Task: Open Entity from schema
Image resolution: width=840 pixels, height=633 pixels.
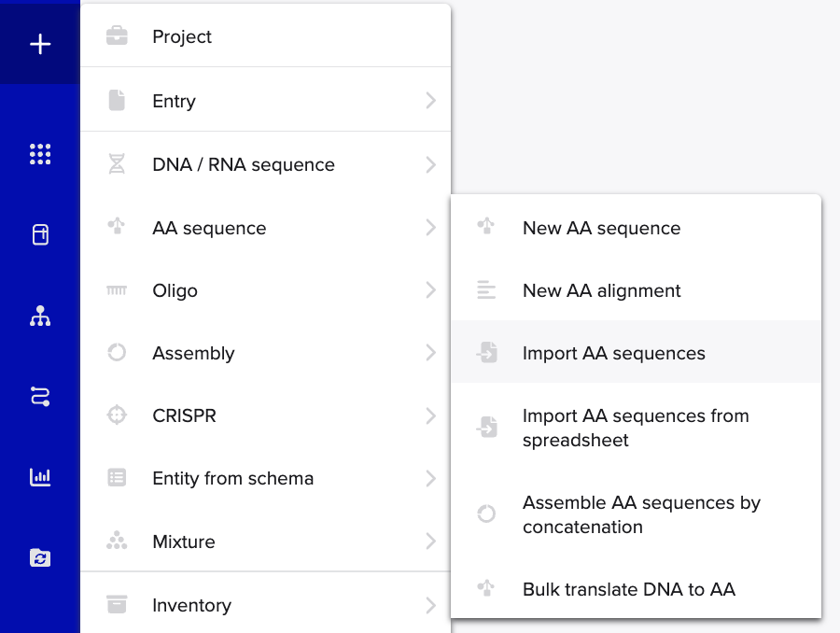Action: pyautogui.click(x=232, y=478)
